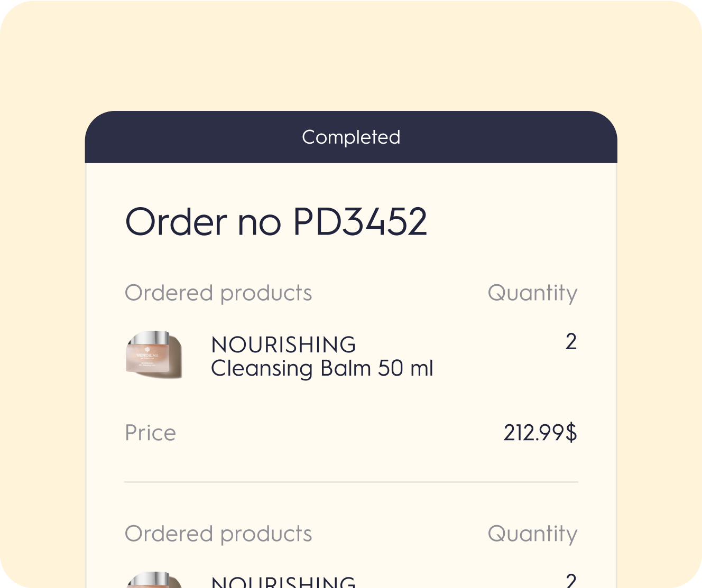Screen dimensions: 702x588
Task: Click the Verdilab brand label on the first jar
Action: (147, 356)
